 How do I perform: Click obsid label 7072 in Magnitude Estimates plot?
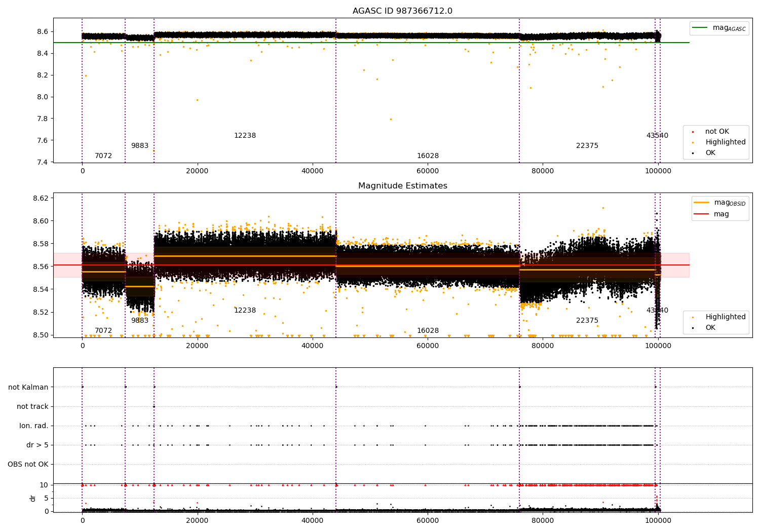click(103, 331)
